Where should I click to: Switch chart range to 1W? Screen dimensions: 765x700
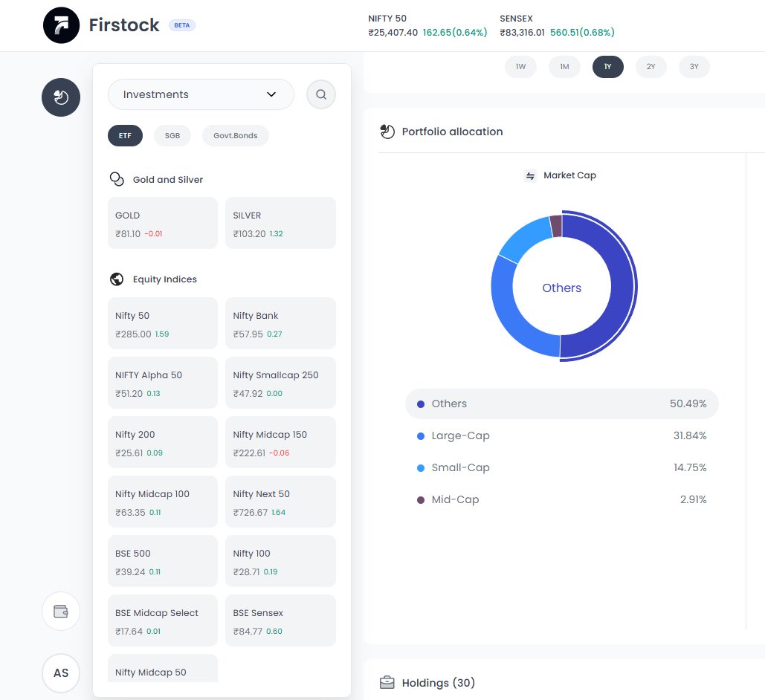pyautogui.click(x=521, y=67)
